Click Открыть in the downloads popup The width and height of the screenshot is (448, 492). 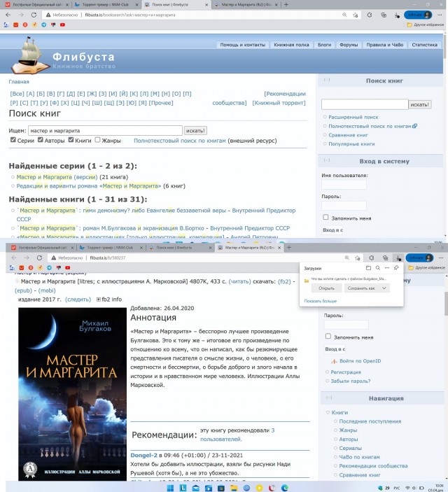(x=326, y=288)
